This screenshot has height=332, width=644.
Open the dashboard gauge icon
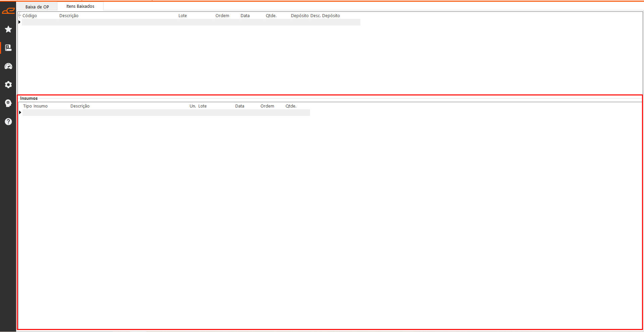8,66
